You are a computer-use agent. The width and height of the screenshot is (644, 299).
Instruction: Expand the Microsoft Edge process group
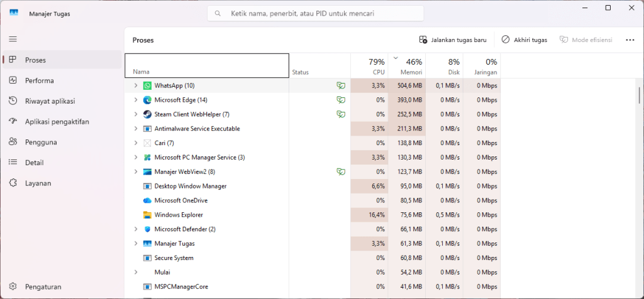pos(135,100)
